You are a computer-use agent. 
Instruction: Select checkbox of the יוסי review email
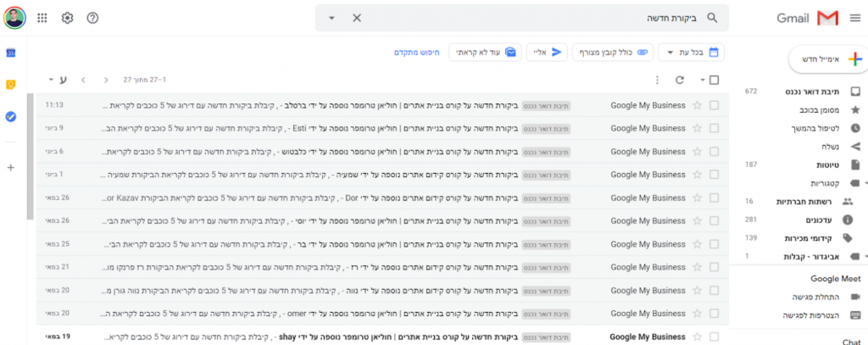coord(714,221)
